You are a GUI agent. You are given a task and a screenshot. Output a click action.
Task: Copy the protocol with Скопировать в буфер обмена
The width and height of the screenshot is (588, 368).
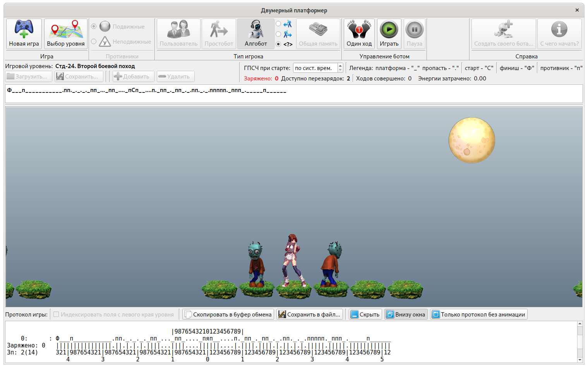pyautogui.click(x=228, y=315)
